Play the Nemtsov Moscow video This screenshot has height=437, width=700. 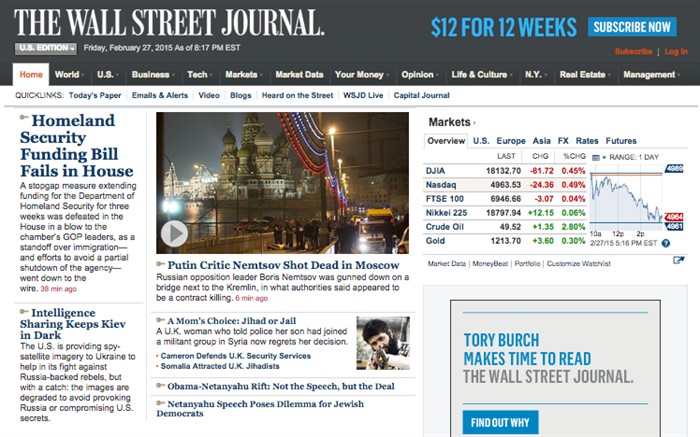174,233
